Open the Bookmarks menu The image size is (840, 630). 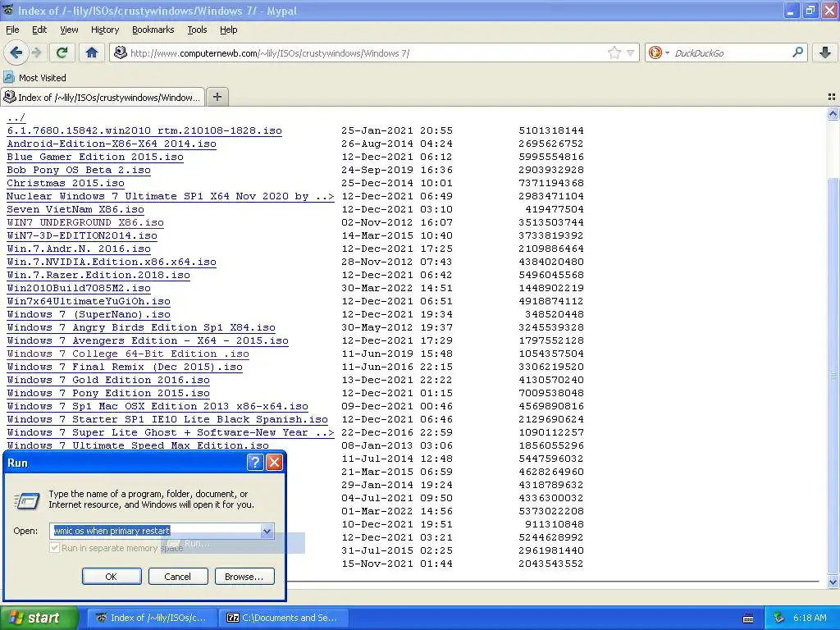pos(153,30)
